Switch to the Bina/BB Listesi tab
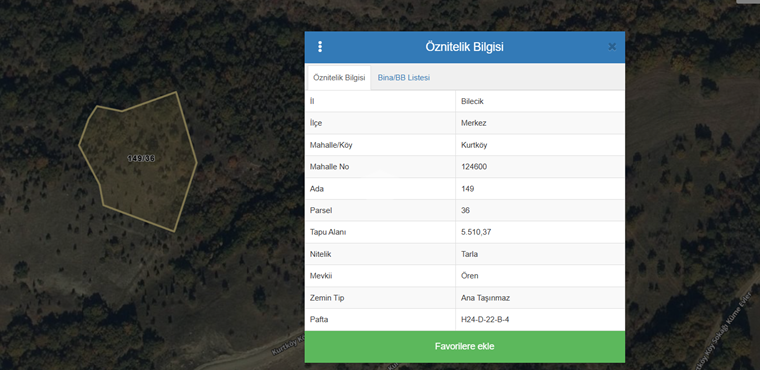Image resolution: width=760 pixels, height=370 pixels. (404, 78)
